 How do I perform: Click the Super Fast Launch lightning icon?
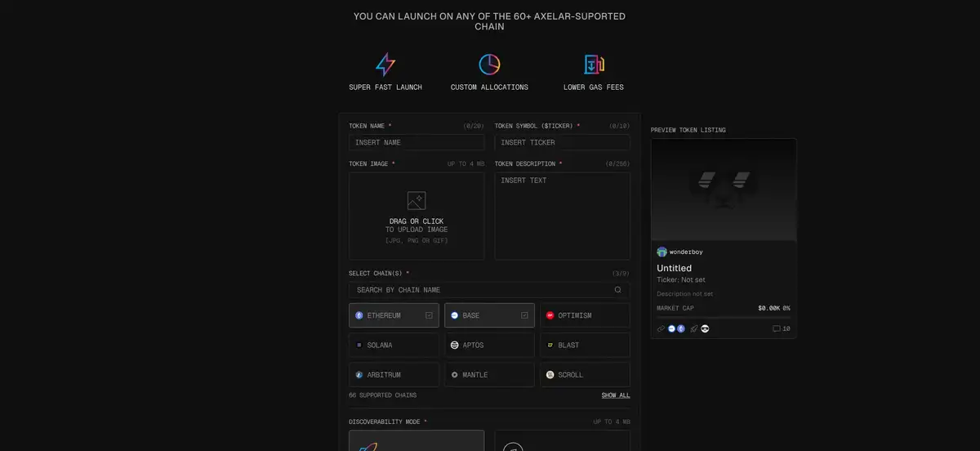click(385, 65)
